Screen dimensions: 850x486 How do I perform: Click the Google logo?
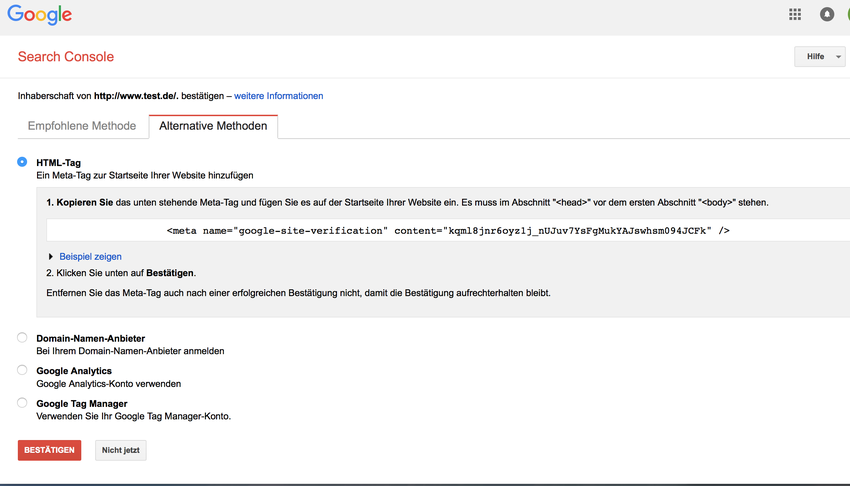coord(40,15)
